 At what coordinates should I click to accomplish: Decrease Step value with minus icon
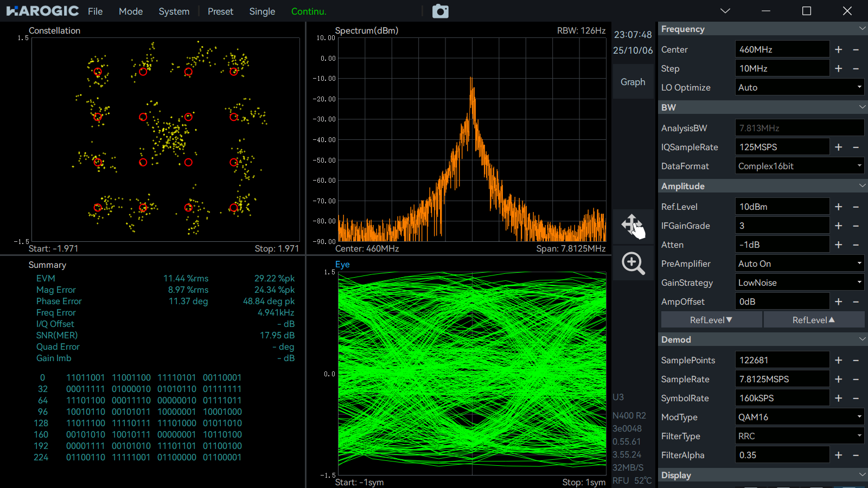tap(856, 68)
